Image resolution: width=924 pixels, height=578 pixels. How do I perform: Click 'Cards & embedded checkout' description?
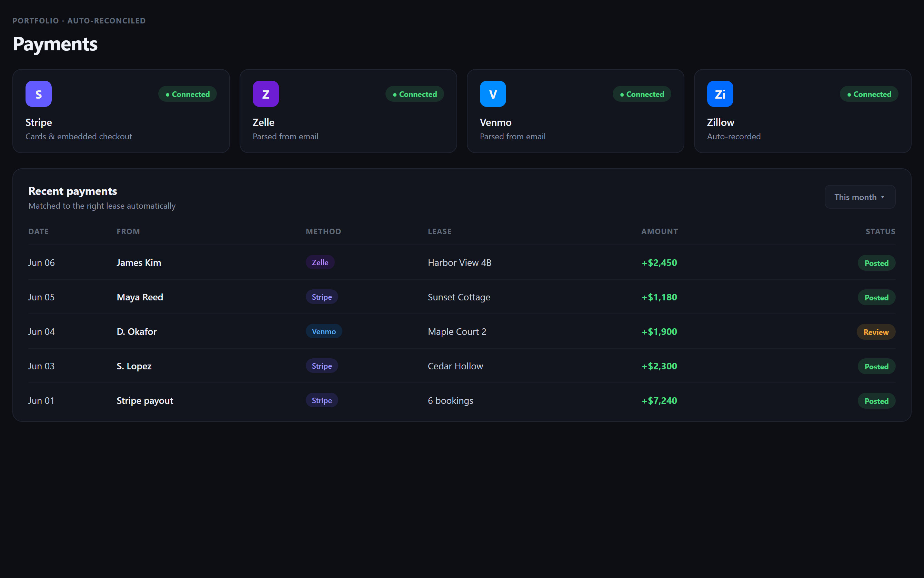point(79,137)
